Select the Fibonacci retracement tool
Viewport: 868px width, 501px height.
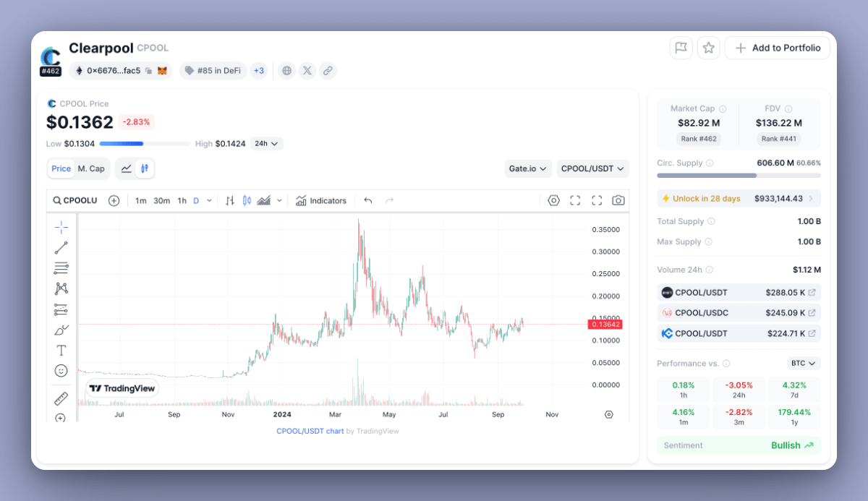pos(61,268)
